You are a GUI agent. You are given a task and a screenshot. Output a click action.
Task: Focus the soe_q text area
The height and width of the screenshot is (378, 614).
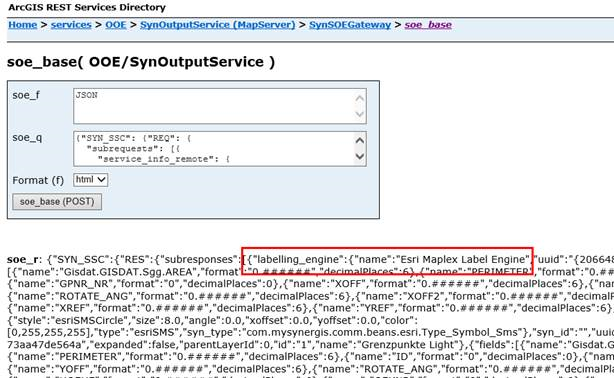220,149
